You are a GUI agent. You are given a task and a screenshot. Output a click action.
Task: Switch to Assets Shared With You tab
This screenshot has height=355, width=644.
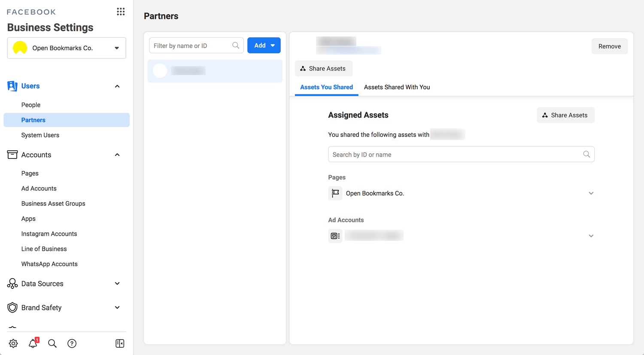(397, 87)
